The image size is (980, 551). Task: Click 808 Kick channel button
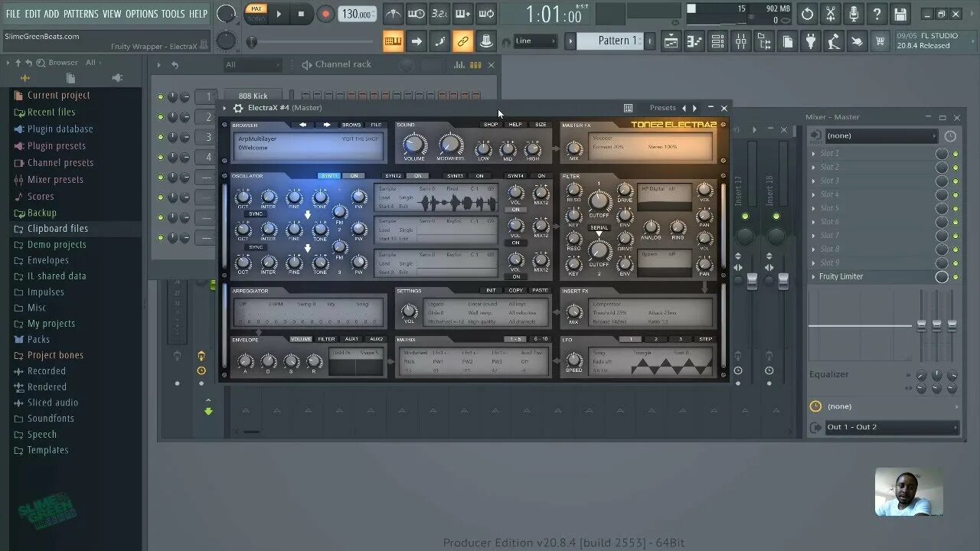253,96
